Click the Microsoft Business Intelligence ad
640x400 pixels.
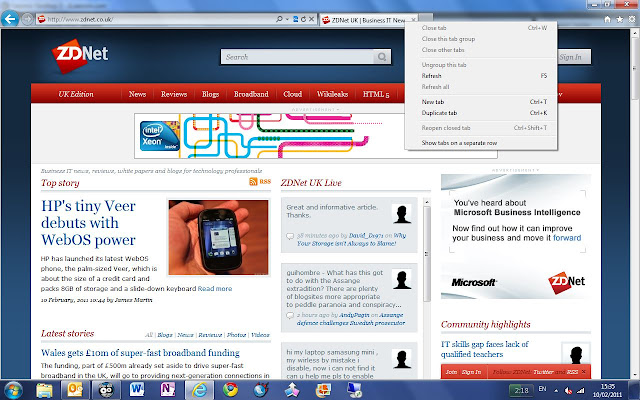[516, 236]
